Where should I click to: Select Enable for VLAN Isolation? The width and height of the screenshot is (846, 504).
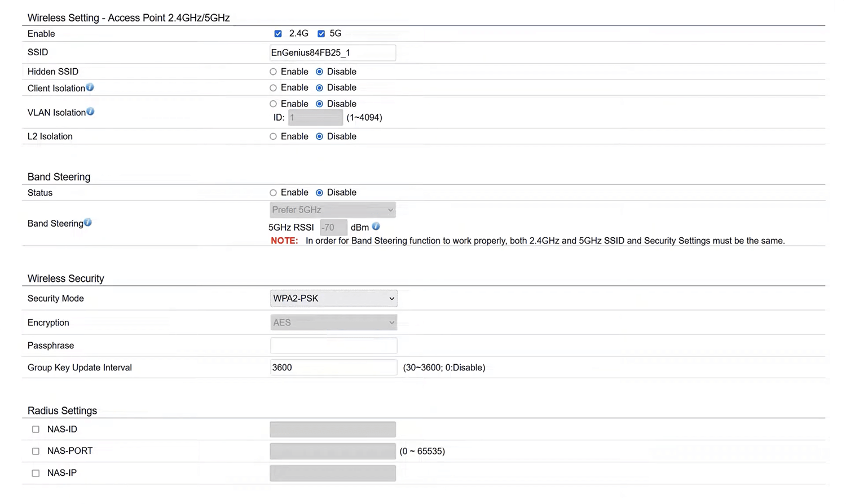tap(273, 104)
